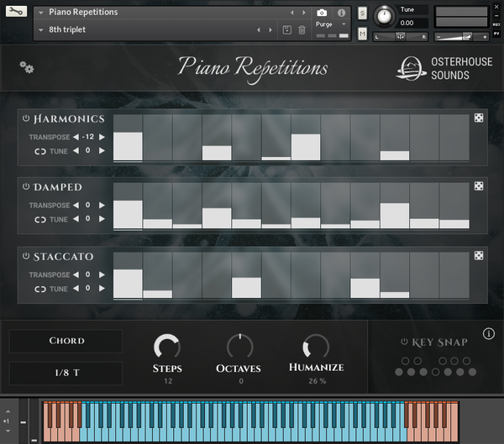Increase Harmonics transpose with right arrow
Viewport: 504px width, 444px height.
[102, 137]
